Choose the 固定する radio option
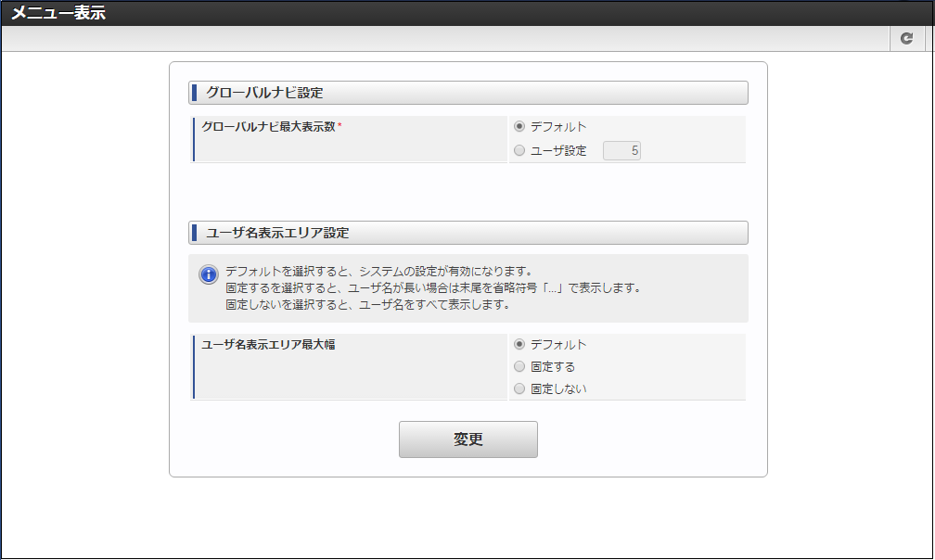The height and width of the screenshot is (560, 935). [519, 367]
